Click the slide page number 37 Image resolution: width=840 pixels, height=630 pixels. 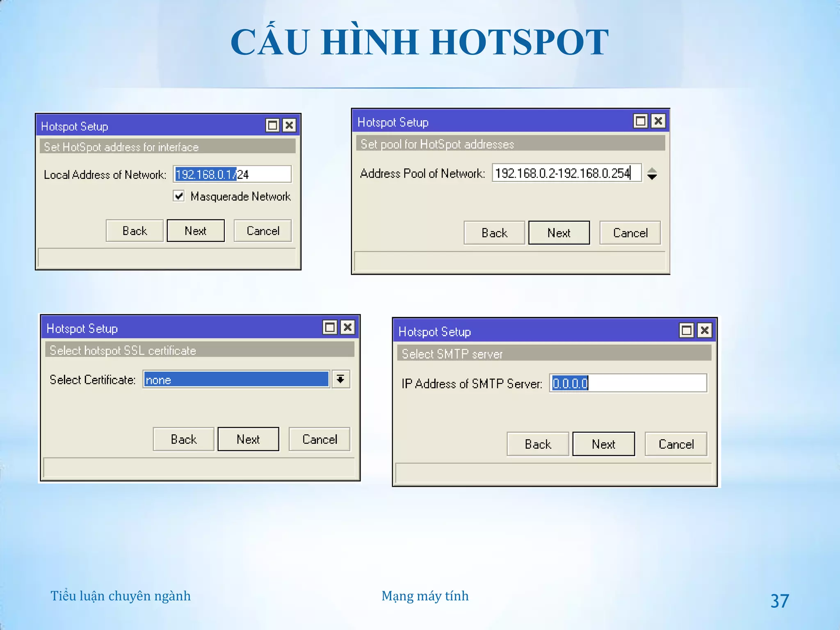(x=780, y=601)
